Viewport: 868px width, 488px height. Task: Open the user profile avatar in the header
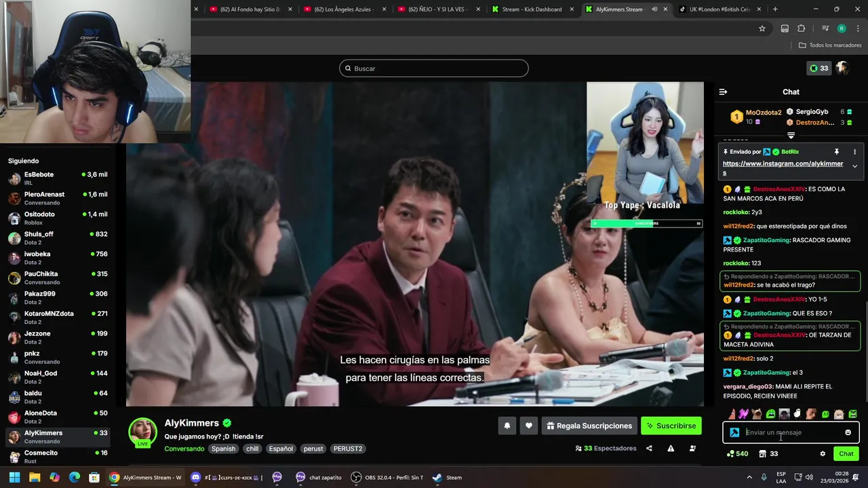click(842, 68)
